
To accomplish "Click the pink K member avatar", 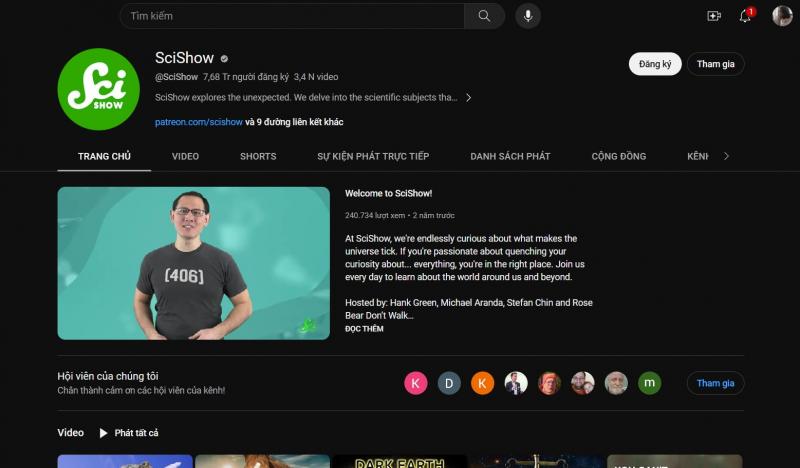I will [416, 383].
